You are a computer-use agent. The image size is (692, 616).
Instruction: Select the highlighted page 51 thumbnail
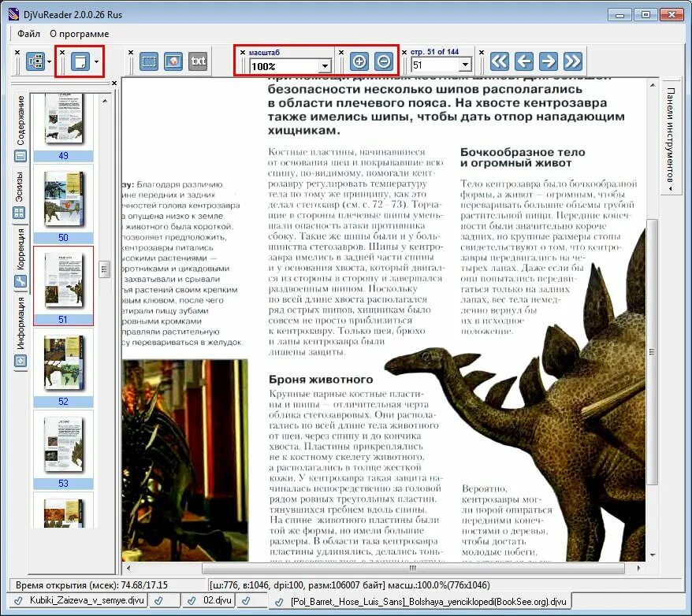tap(63, 286)
